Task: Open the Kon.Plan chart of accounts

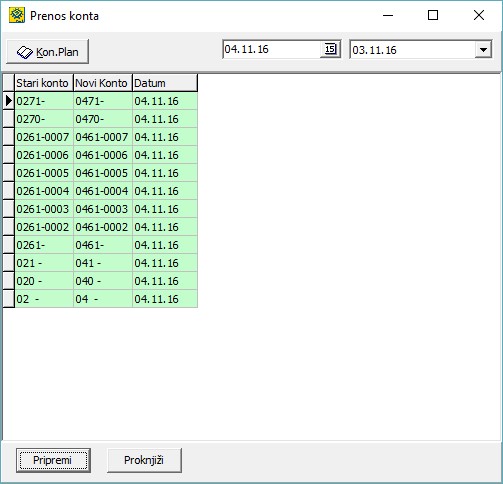Action: point(48,52)
